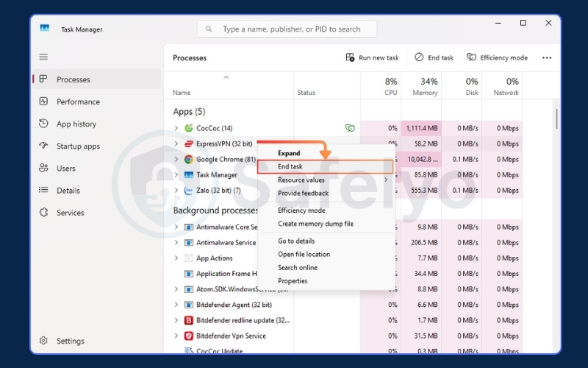Click the CocCoc browser icon

[189, 128]
